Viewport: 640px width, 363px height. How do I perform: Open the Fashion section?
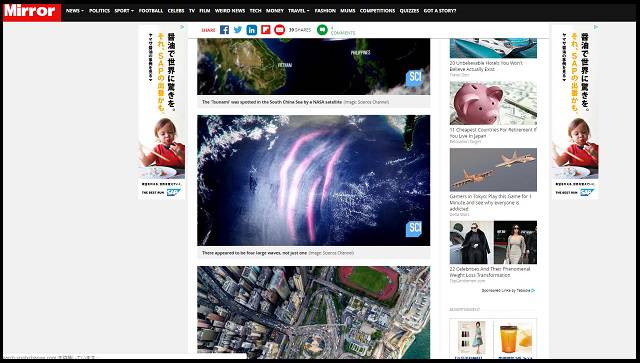coord(325,11)
